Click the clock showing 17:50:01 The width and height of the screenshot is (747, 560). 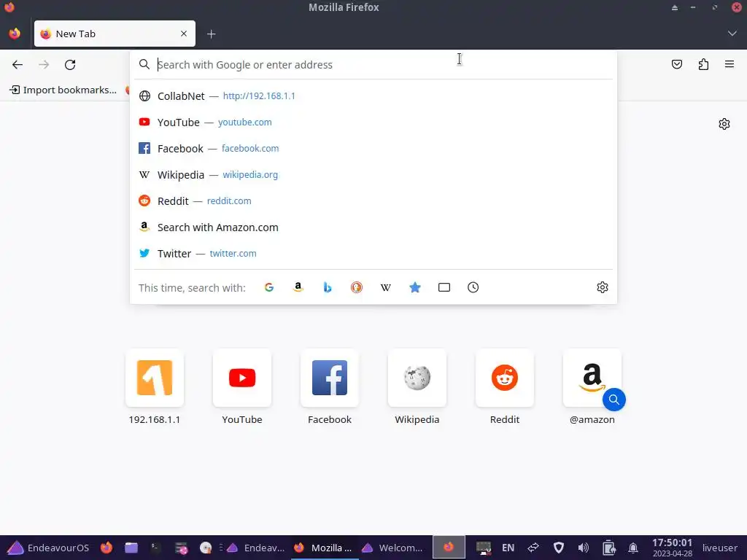click(x=672, y=548)
